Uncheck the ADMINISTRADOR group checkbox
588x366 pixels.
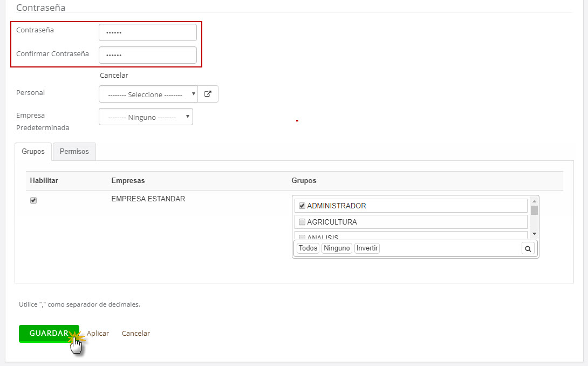click(x=302, y=206)
